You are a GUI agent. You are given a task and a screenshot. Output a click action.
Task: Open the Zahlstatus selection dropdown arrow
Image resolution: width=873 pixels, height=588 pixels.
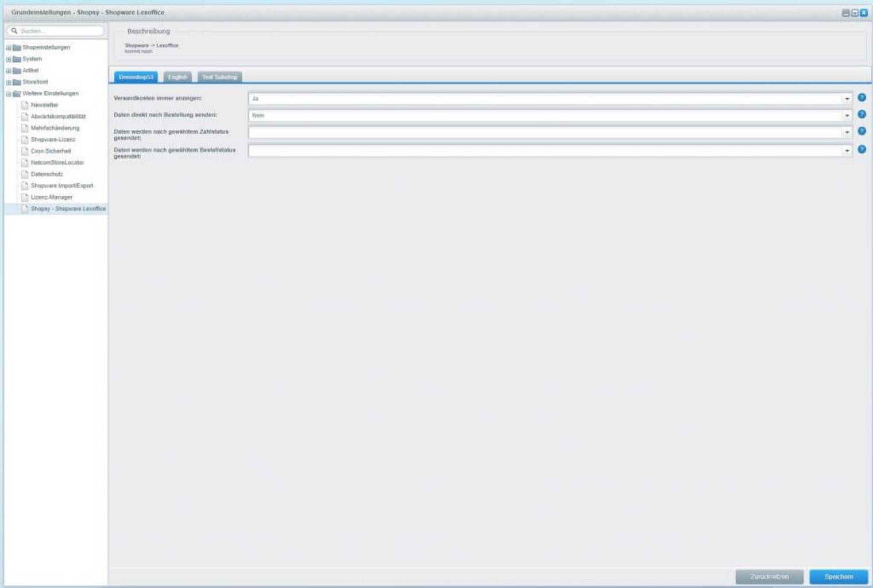pos(847,133)
